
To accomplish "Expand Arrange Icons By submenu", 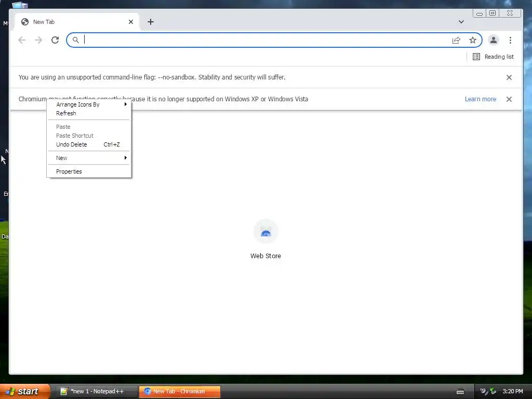I will tap(89, 104).
